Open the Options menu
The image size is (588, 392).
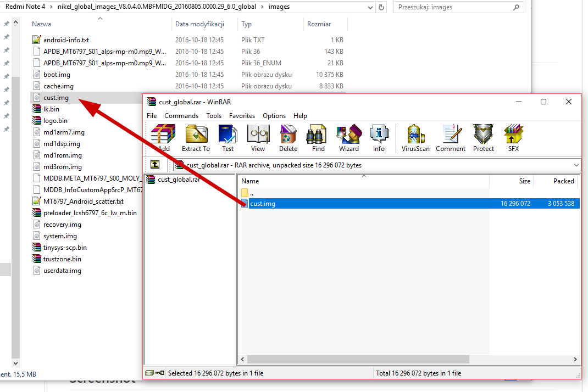click(x=274, y=116)
